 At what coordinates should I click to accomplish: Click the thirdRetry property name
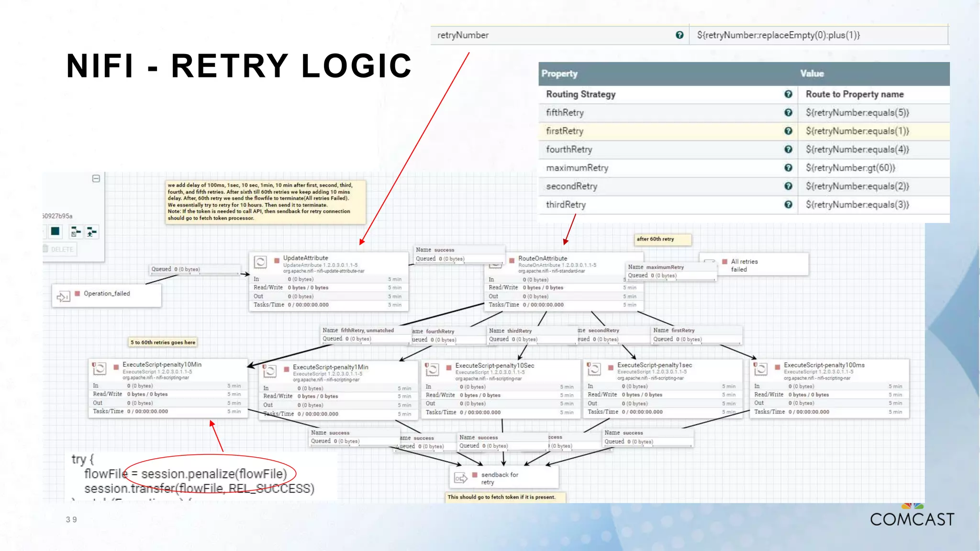(x=566, y=205)
